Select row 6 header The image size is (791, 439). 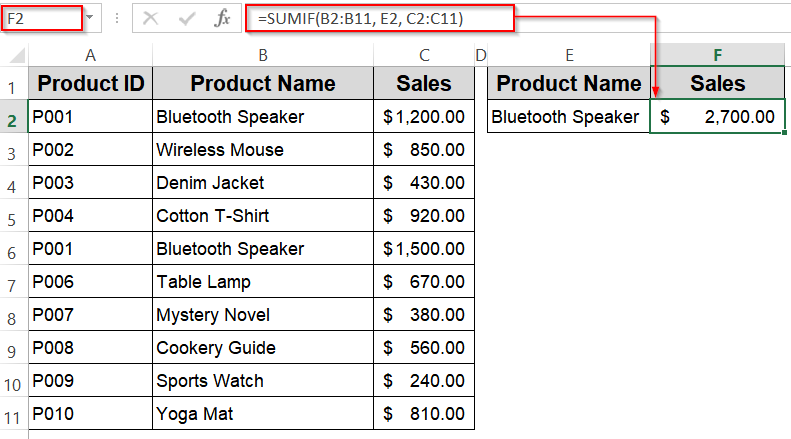(x=13, y=250)
